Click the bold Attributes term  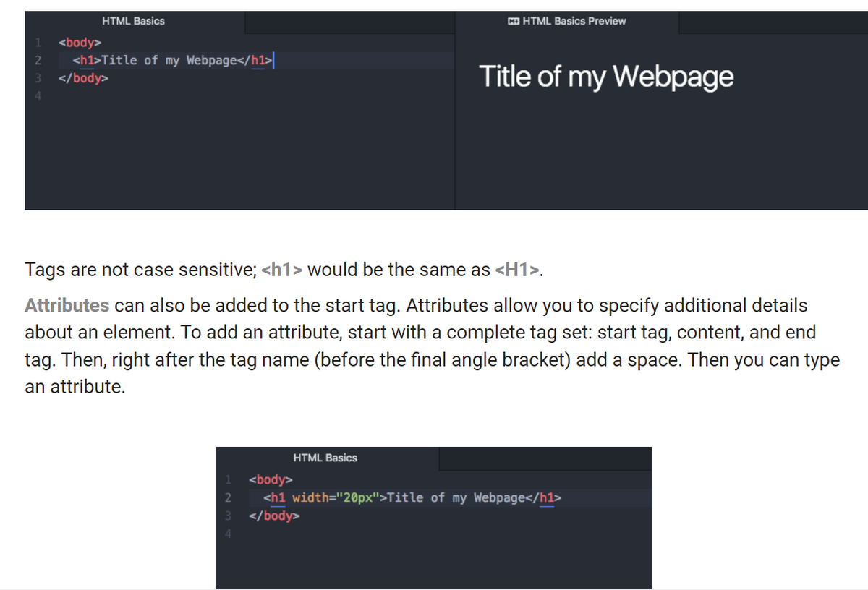[67, 305]
